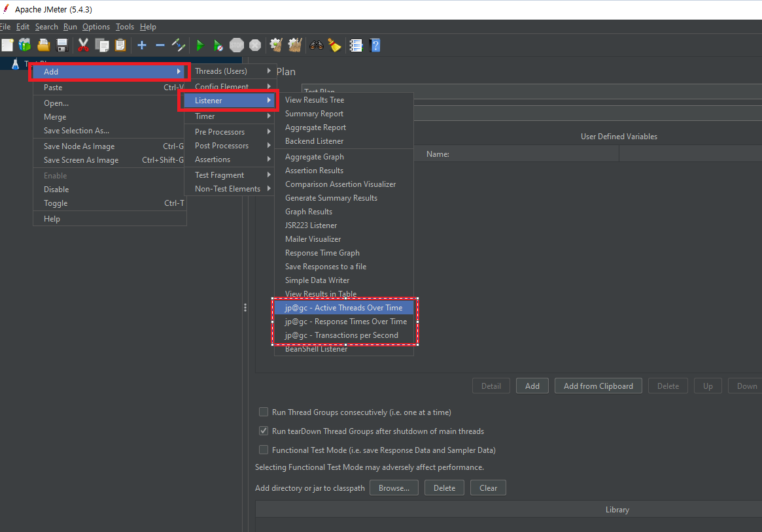Expand the Config Element submenu
The width and height of the screenshot is (762, 532).
230,86
